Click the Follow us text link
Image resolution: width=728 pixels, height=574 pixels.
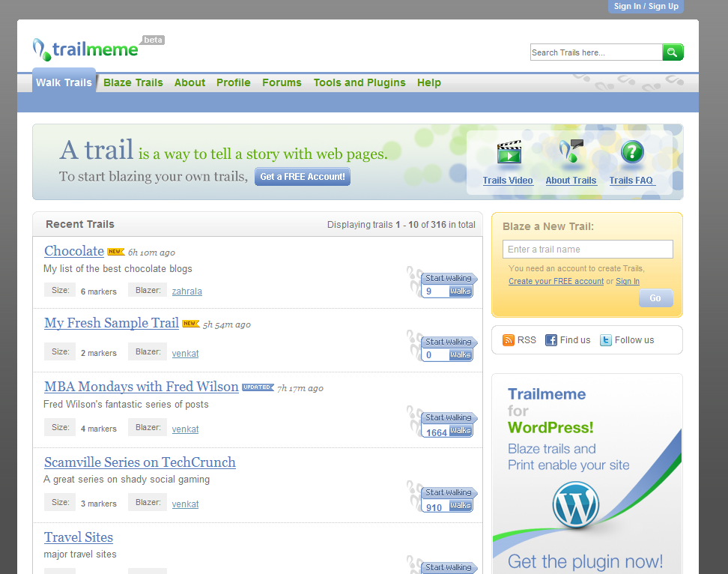tap(634, 340)
